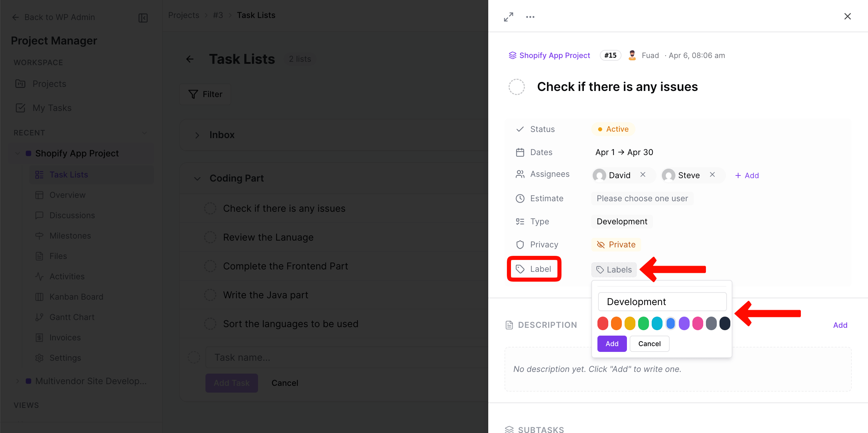868x433 pixels.
Task: Open the Activities section
Action: tap(67, 276)
